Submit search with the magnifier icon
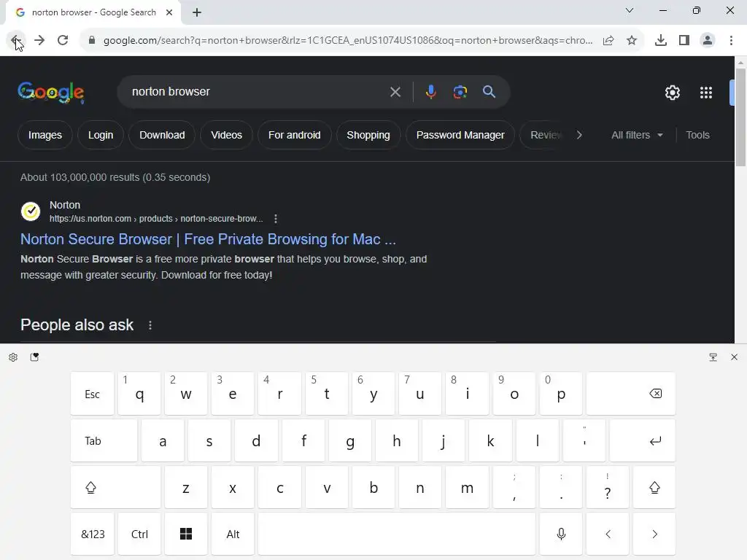 489,92
